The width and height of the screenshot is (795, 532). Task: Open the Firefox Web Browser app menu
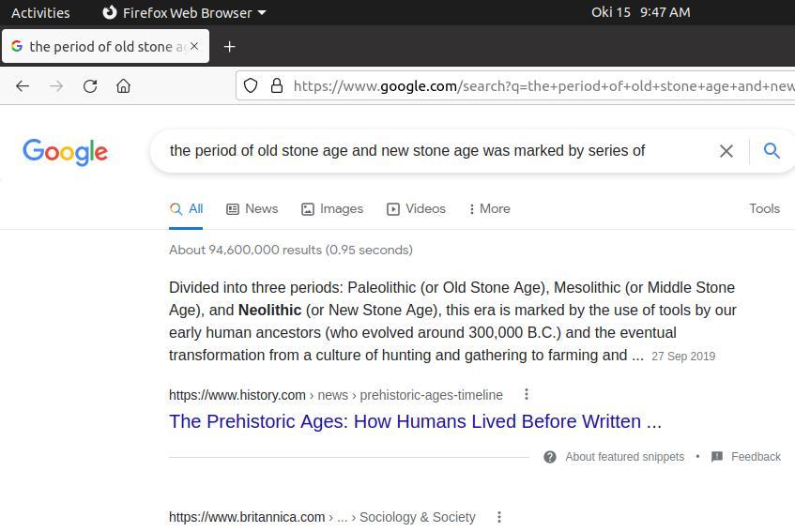pyautogui.click(x=184, y=12)
